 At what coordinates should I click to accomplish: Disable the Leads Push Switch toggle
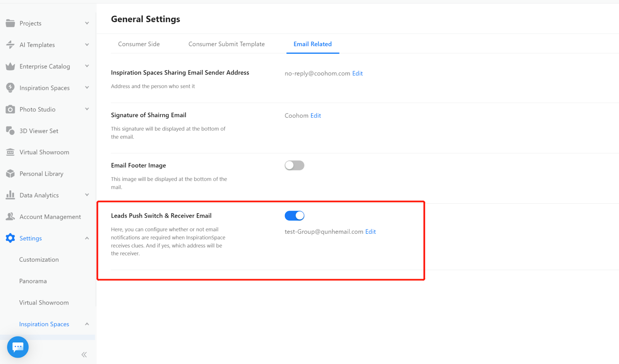[294, 216]
